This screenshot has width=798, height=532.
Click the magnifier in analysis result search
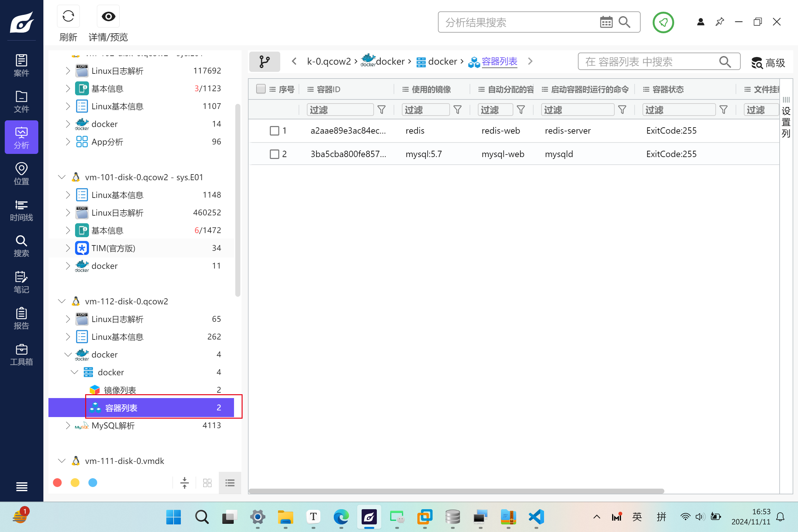[624, 22]
